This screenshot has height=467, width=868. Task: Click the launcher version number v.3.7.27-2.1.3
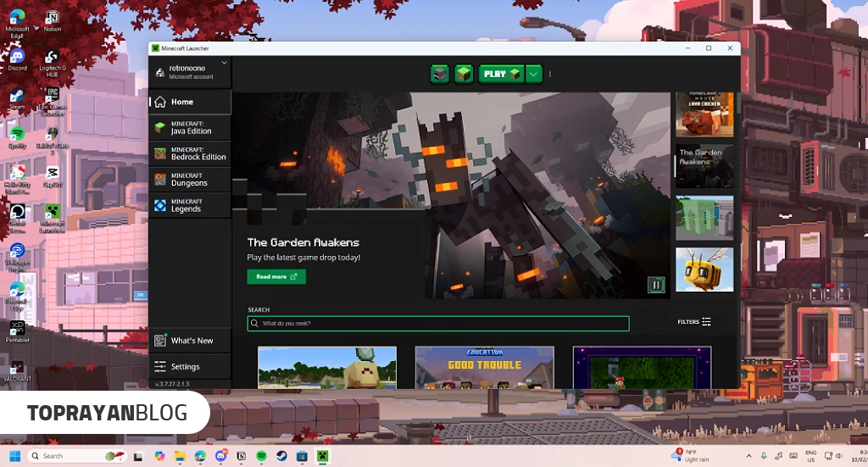click(172, 384)
